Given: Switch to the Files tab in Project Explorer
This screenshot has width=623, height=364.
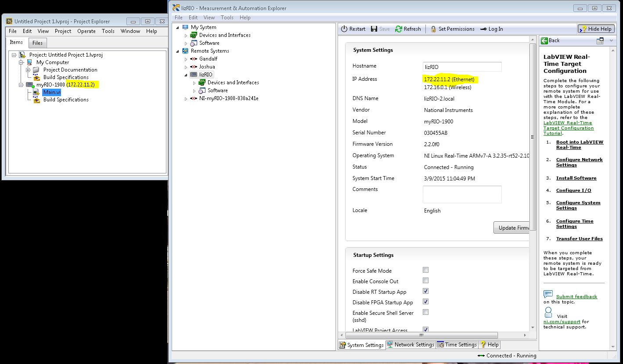Looking at the screenshot, I should tap(37, 43).
